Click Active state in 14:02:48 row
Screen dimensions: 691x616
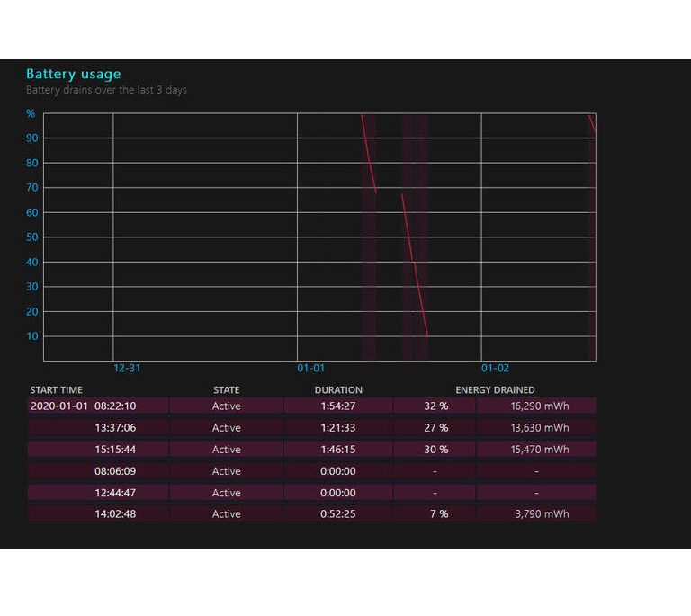click(x=226, y=513)
